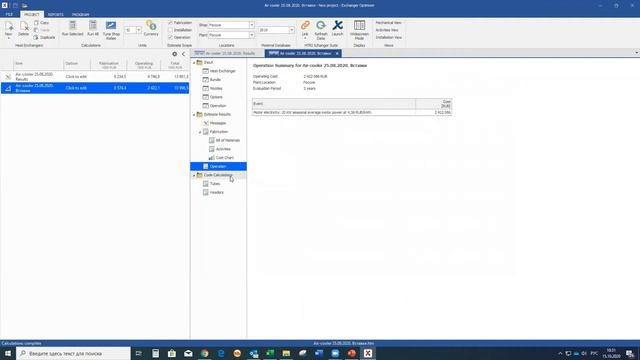
Task: Open the tab list overflow arrow
Action: point(636,53)
